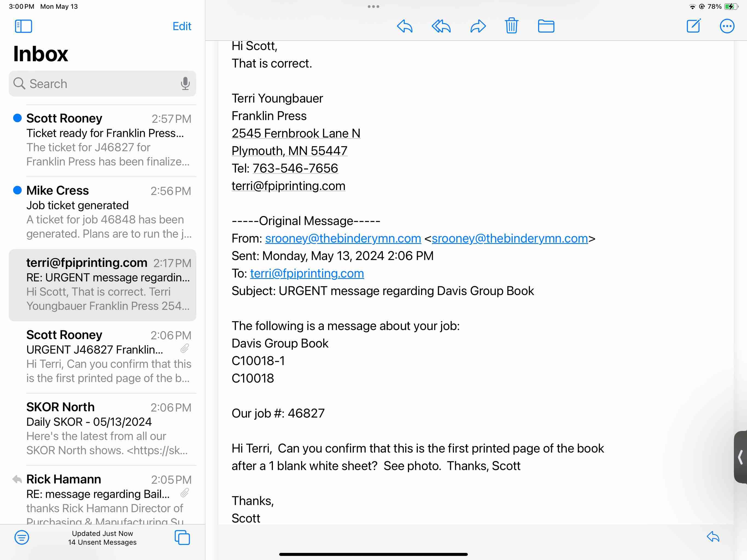The image size is (747, 560).
Task: Move message using folder icon
Action: point(546,26)
